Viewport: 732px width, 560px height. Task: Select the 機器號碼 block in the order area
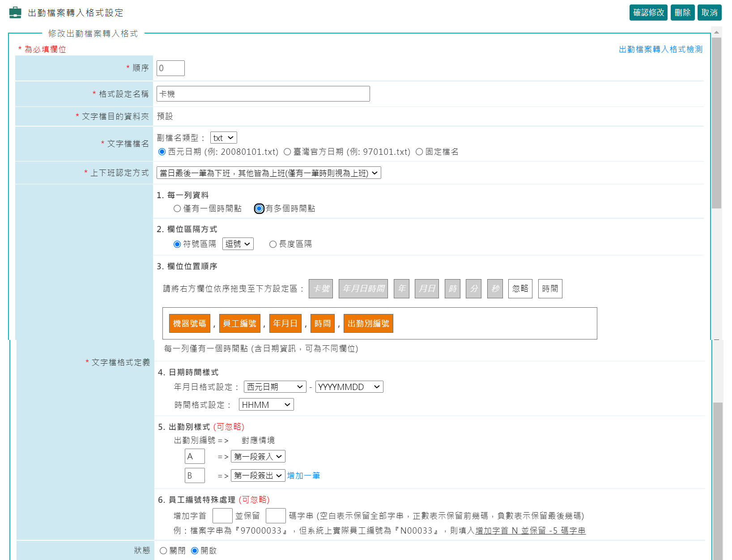coord(189,323)
